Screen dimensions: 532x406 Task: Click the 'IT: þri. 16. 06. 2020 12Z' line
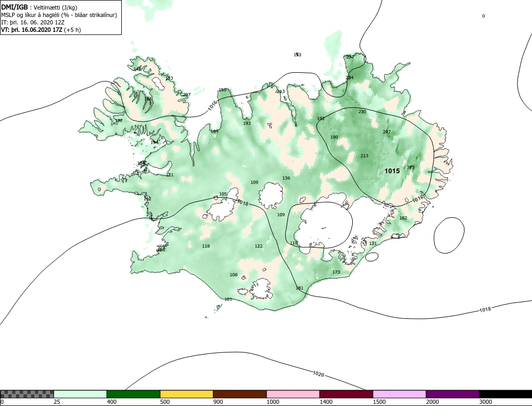pyautogui.click(x=33, y=22)
